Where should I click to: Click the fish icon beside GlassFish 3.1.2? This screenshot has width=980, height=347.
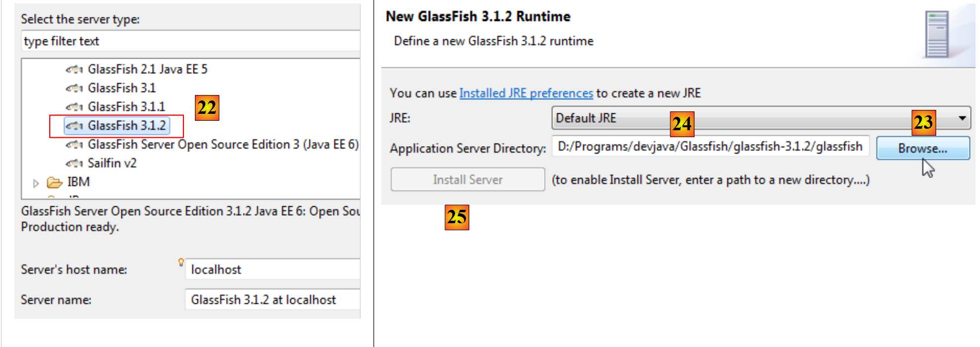pyautogui.click(x=74, y=126)
